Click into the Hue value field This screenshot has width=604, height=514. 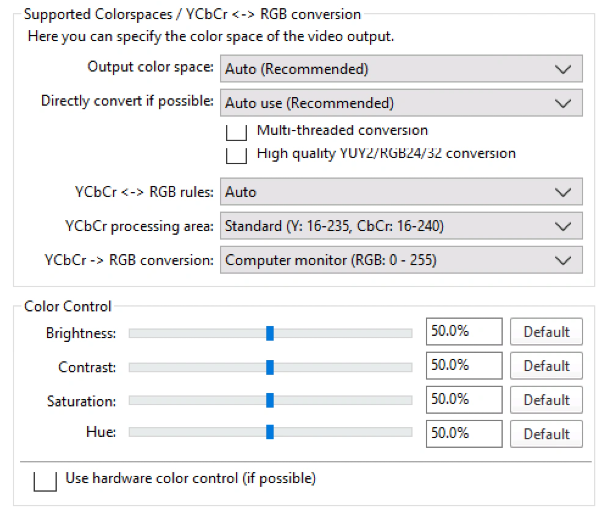464,434
